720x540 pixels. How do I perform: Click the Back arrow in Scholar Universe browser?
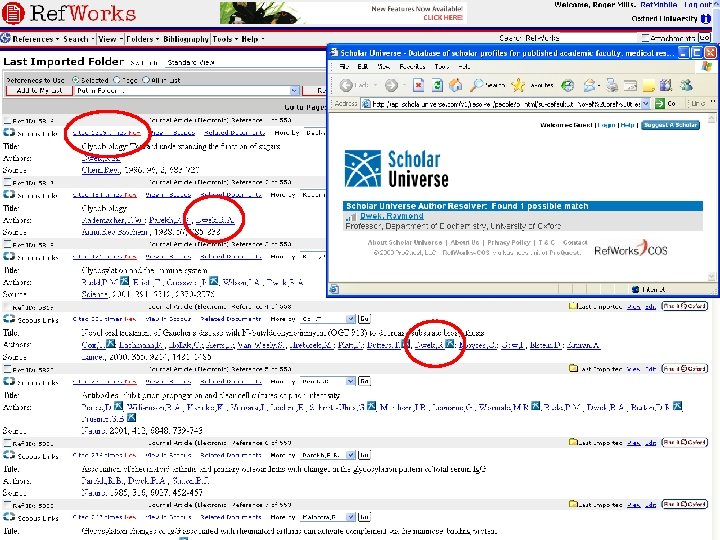point(346,85)
